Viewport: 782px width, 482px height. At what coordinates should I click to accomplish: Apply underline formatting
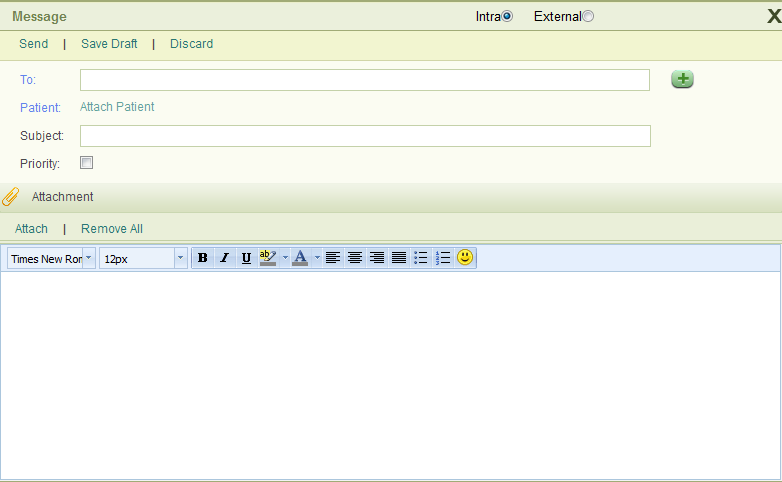(246, 258)
